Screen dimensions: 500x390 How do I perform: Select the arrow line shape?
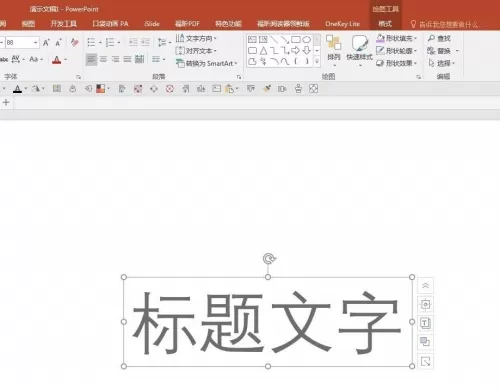285,40
